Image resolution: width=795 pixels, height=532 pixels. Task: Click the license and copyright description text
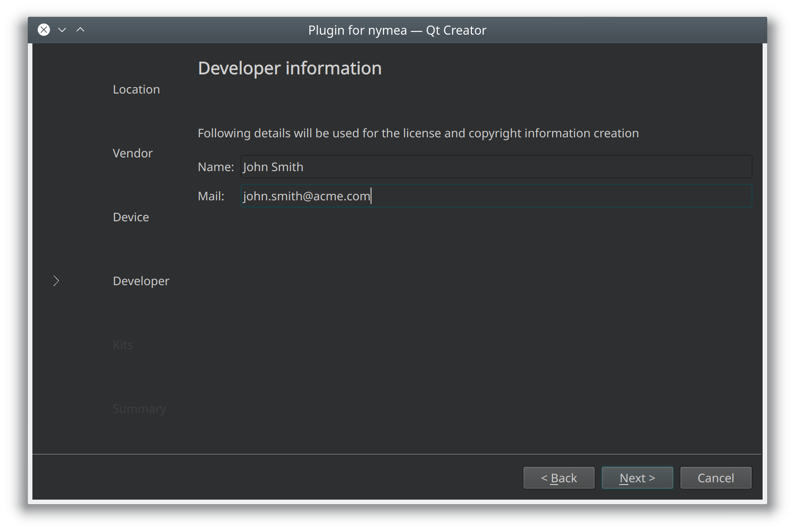(418, 133)
